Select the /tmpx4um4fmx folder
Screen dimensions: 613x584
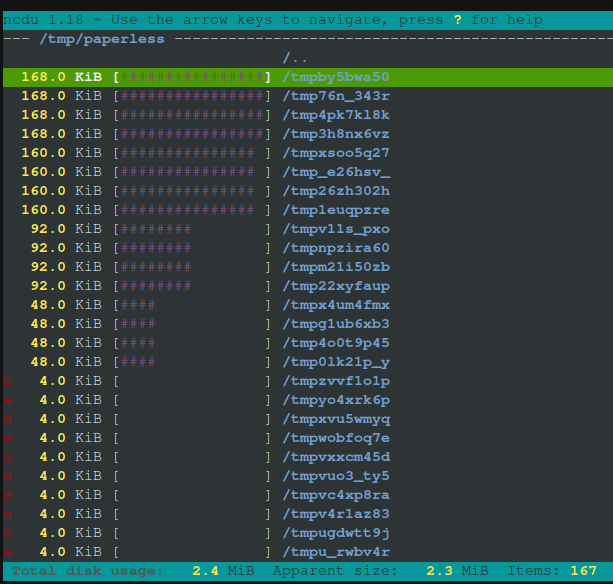(x=336, y=305)
